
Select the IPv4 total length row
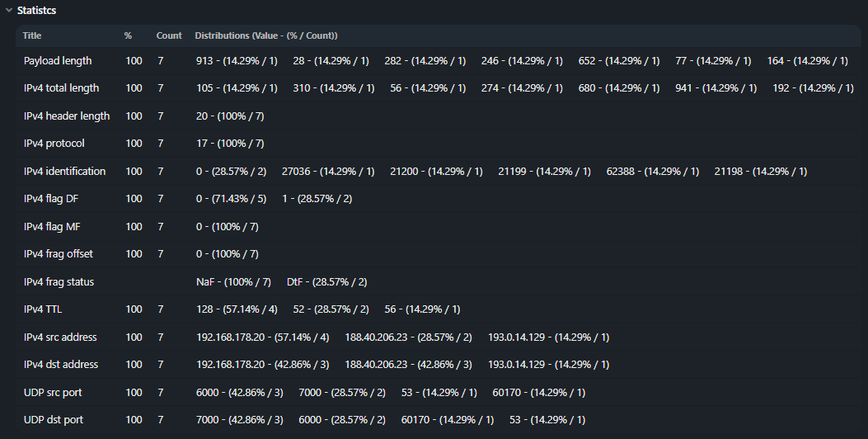pos(61,88)
